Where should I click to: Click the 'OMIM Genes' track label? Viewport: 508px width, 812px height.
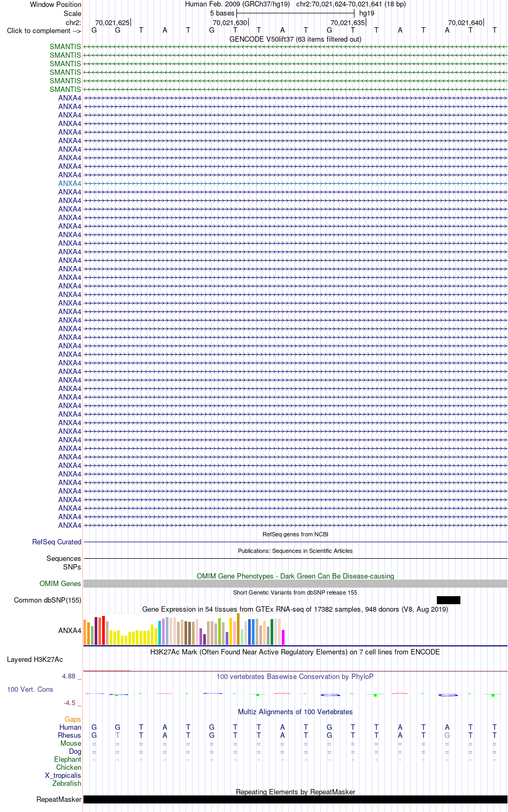tap(60, 583)
